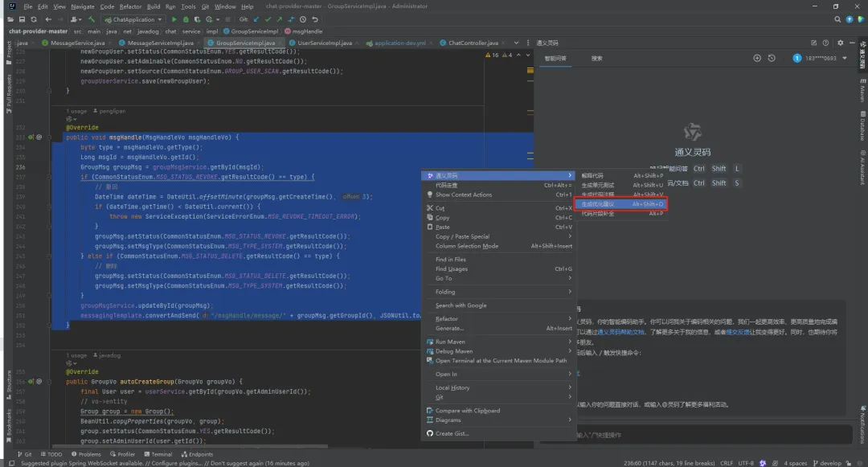Switch to the UserServiceImpl.java editor tab

[x=325, y=43]
